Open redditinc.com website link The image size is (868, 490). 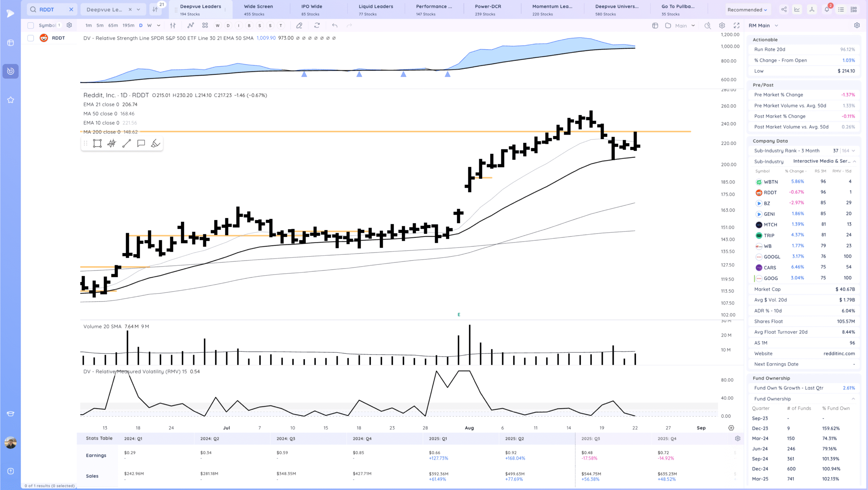click(x=839, y=353)
